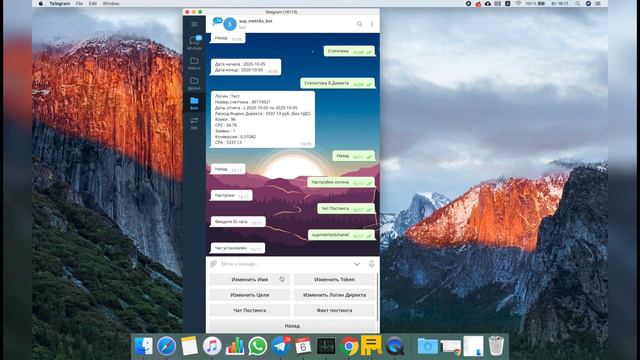Image resolution: width=640 pixels, height=360 pixels.
Task: Click the Изменить Цели bot button
Action: pyautogui.click(x=250, y=295)
